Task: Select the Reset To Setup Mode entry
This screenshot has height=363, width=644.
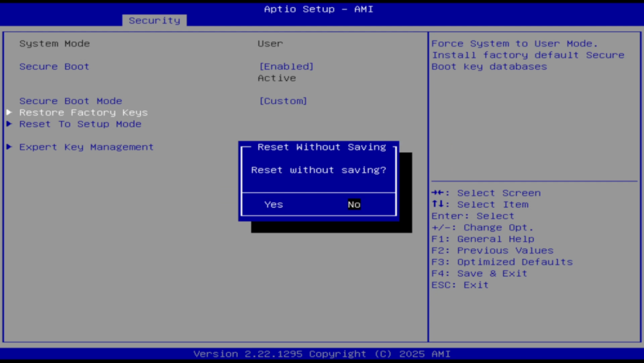Action: (x=80, y=124)
